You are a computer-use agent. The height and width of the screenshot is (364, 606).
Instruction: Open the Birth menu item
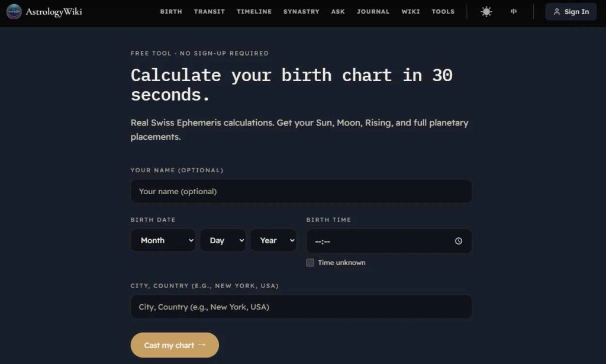click(x=171, y=12)
